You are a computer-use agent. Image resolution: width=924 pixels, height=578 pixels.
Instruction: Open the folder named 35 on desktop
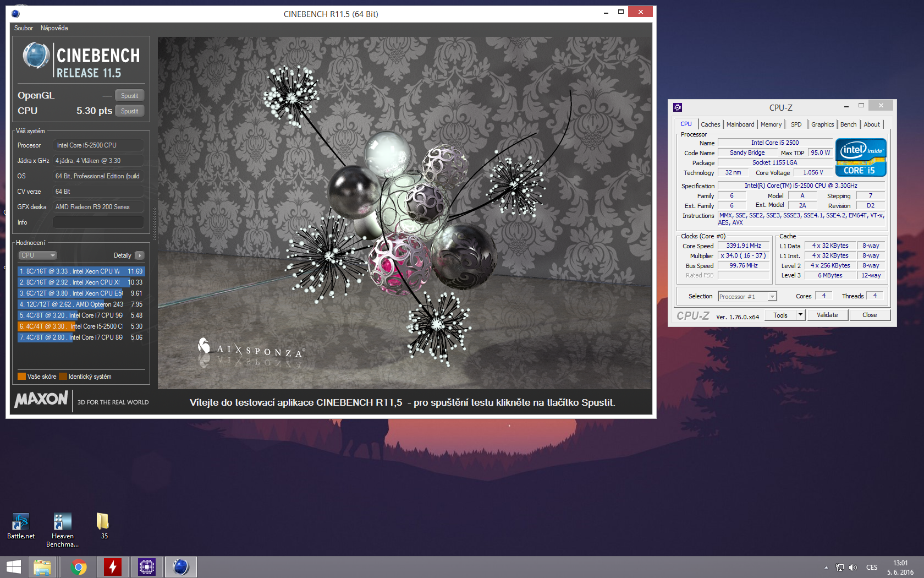[x=103, y=526]
